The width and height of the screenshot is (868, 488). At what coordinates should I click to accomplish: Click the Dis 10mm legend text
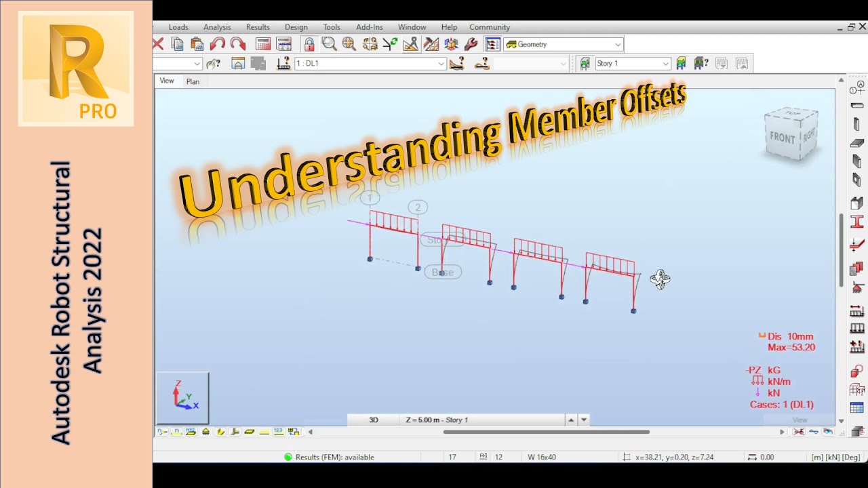coord(790,336)
